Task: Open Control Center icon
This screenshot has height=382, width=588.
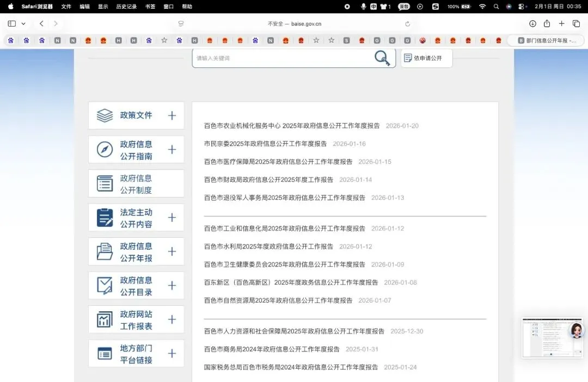Action: [521, 7]
